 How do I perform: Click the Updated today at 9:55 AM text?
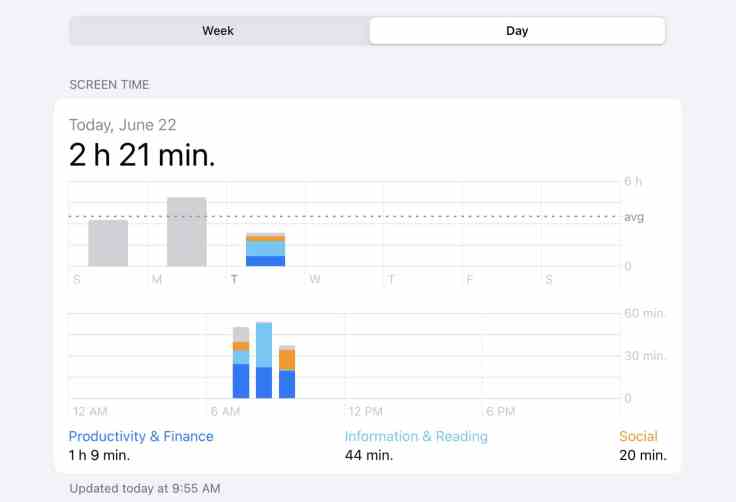tap(145, 489)
